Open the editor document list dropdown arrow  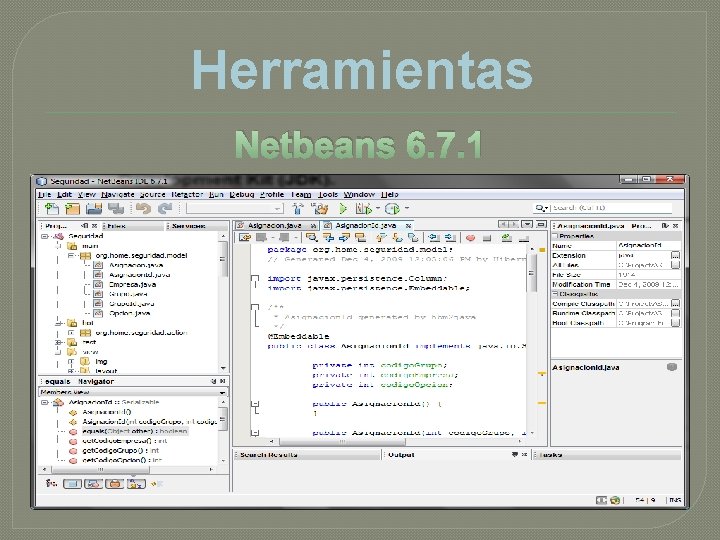528,225
